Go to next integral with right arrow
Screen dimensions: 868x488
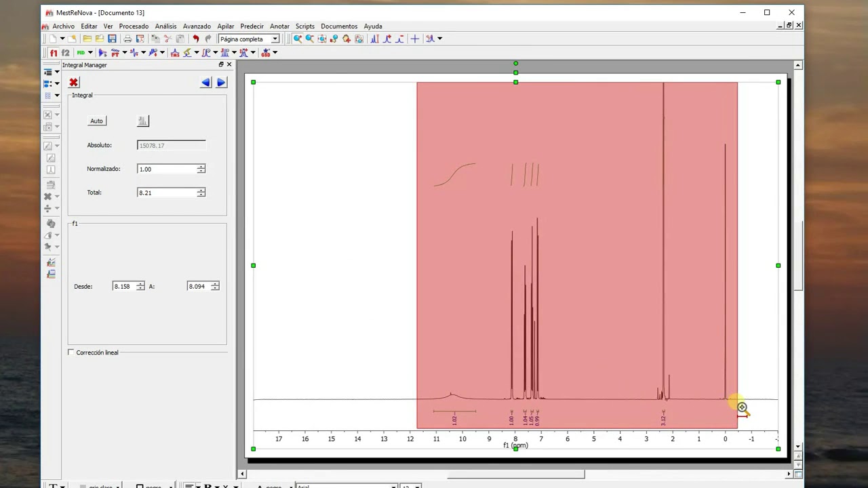[x=221, y=83]
